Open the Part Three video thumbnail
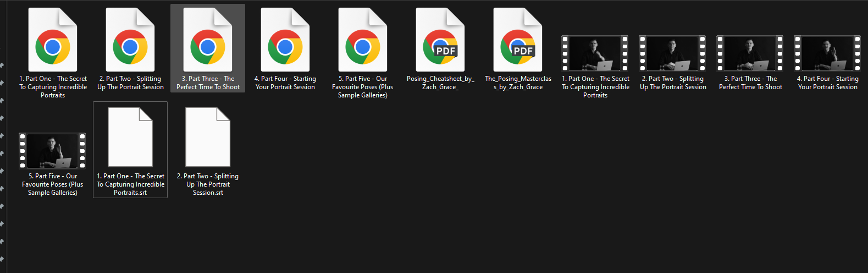Viewport: 868px width, 273px height. 750,53
